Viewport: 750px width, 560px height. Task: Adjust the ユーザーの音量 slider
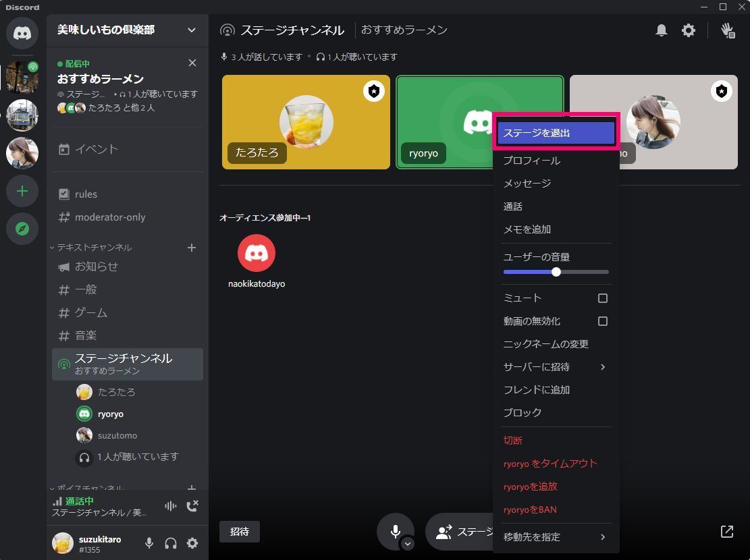coord(556,272)
